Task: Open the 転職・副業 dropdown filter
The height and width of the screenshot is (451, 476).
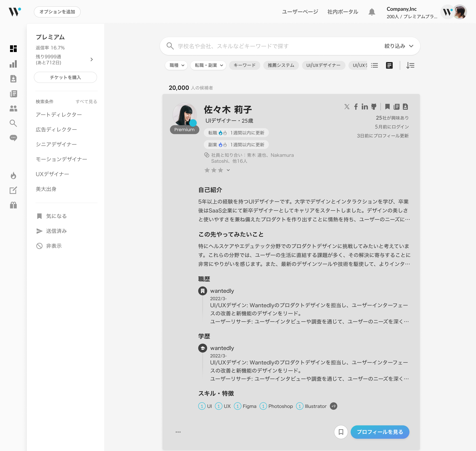Action: pos(208,65)
